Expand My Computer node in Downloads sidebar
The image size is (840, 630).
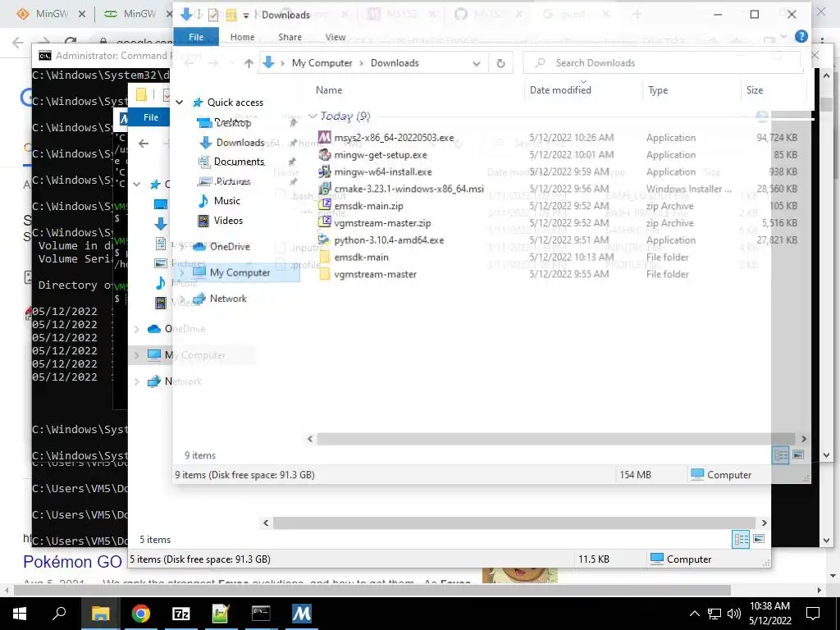pyautogui.click(x=182, y=272)
